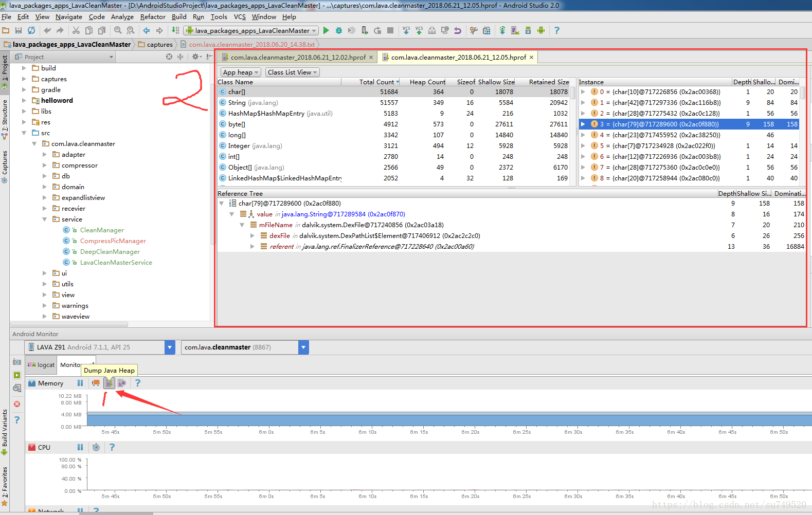Click the Find magnifier icon
Image resolution: width=812 pixels, height=515 pixels.
click(x=118, y=30)
